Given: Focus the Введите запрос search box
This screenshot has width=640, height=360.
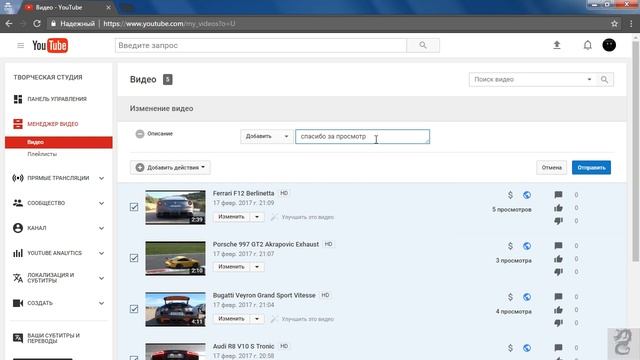Looking at the screenshot, I should coord(261,45).
